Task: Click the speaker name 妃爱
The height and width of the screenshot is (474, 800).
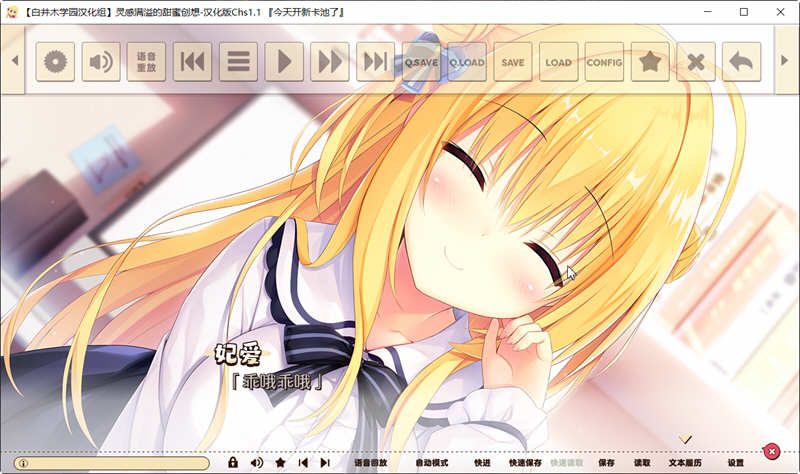Action: pyautogui.click(x=238, y=354)
